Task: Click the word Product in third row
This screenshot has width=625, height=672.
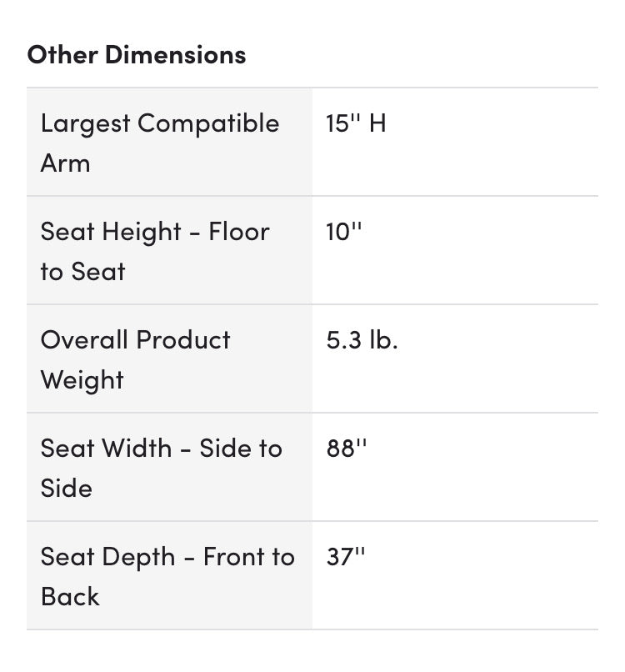Action: point(183,340)
